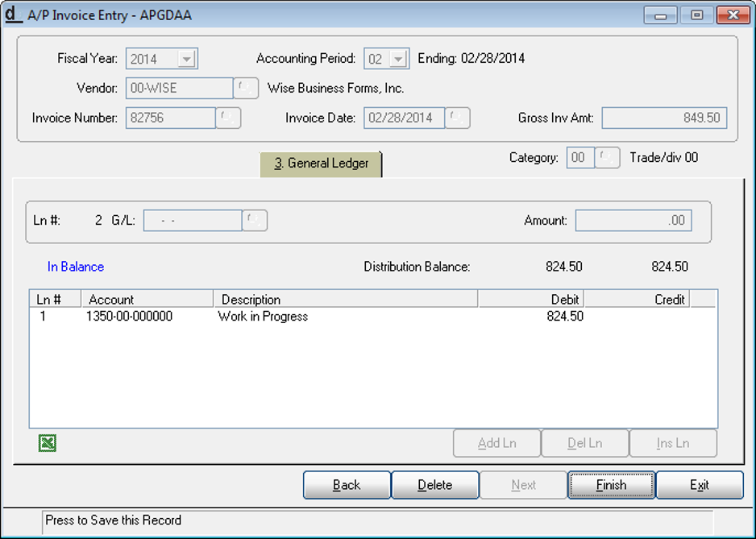This screenshot has height=539, width=756.
Task: Click the Credit column header
Action: pyautogui.click(x=637, y=300)
